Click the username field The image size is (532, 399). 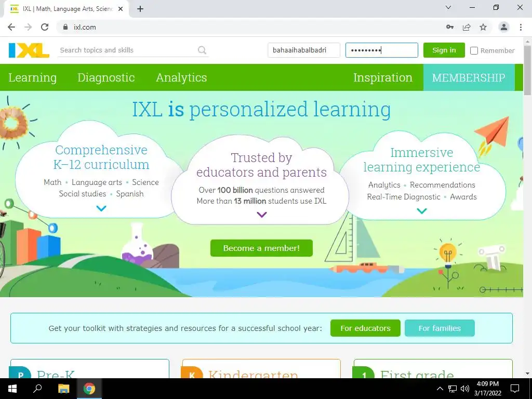303,50
